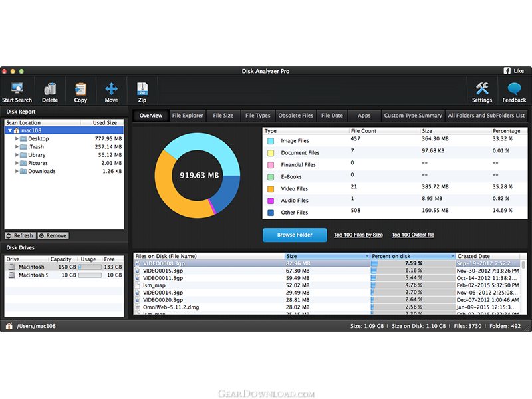This screenshot has width=532, height=399.
Task: Click the Zip archive icon
Action: pyautogui.click(x=142, y=89)
